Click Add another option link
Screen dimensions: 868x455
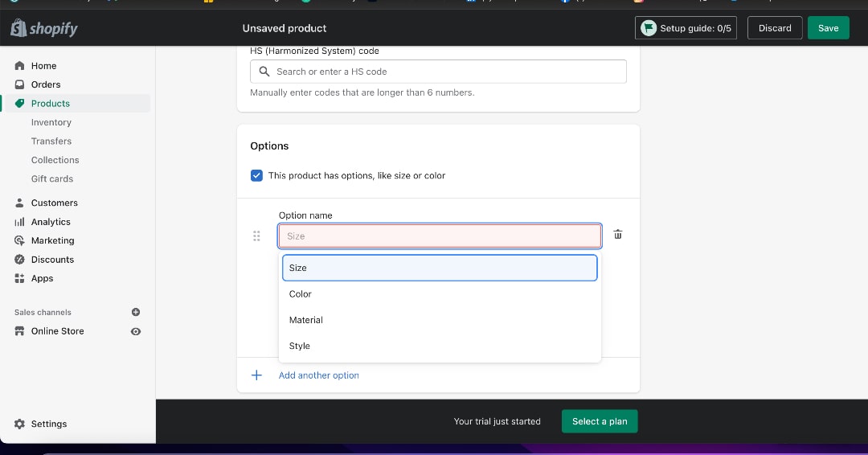pyautogui.click(x=318, y=375)
